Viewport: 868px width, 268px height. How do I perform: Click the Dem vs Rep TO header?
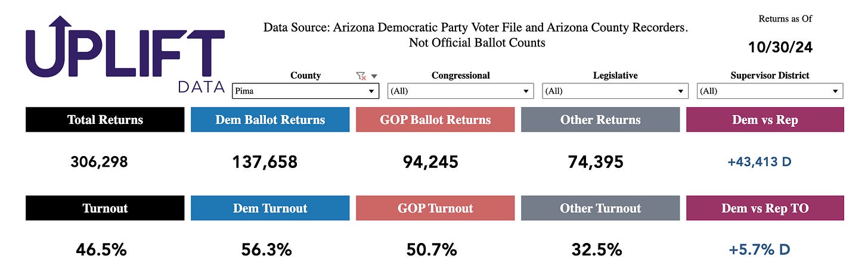[765, 208]
